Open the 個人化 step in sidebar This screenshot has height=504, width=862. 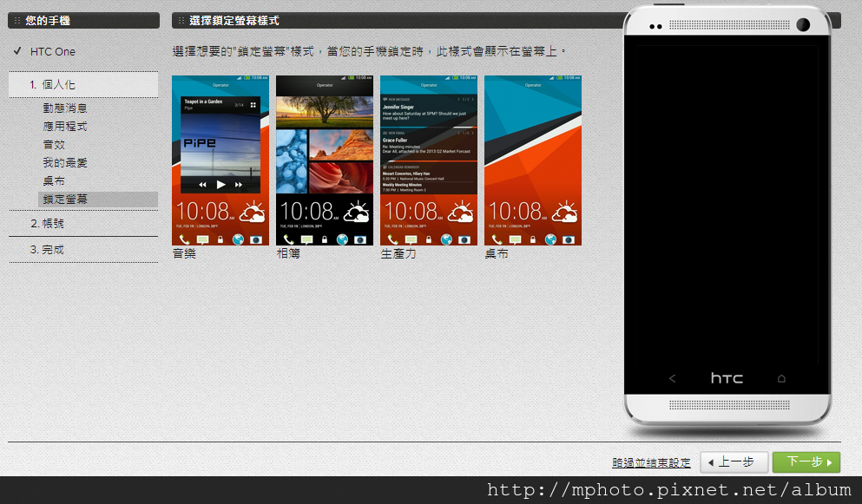[x=83, y=85]
